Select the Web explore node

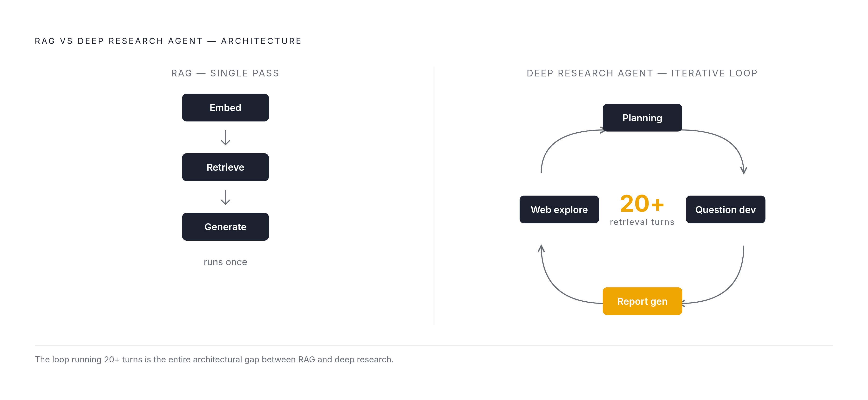click(559, 209)
